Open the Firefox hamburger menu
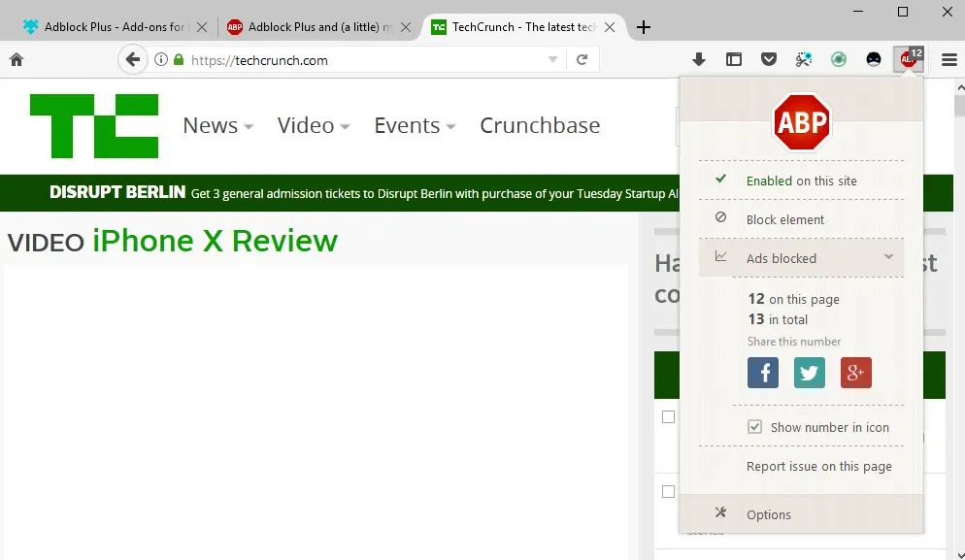965x560 pixels. click(x=949, y=60)
